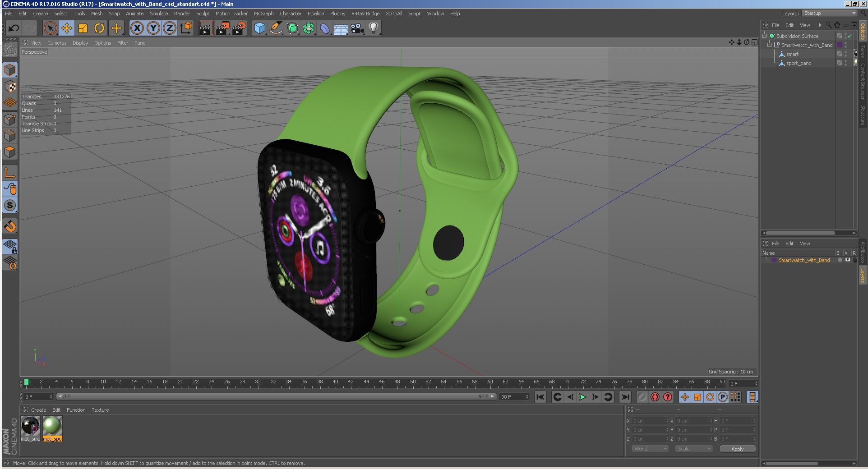Open the MoGraph menu
The width and height of the screenshot is (868, 469).
pos(263,14)
